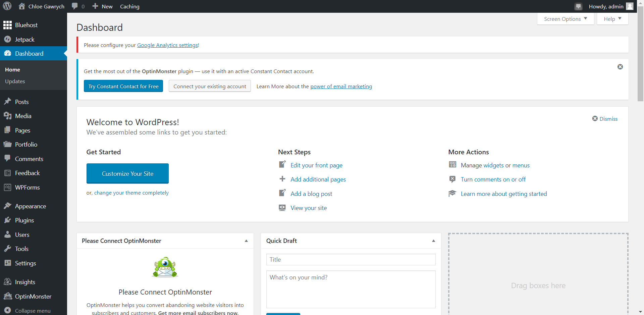Open the comments bubble in admin bar
Image resolution: width=644 pixels, height=315 pixels.
(75, 6)
